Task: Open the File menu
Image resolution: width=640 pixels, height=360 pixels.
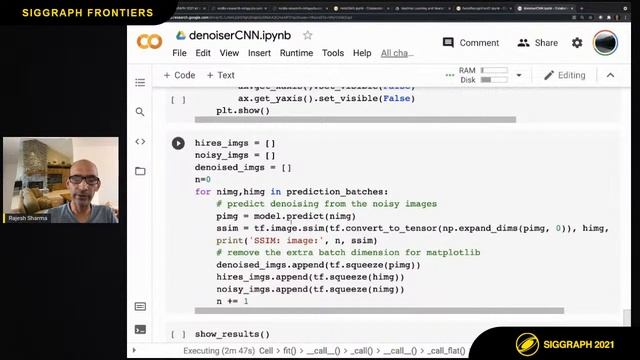Action: click(179, 53)
